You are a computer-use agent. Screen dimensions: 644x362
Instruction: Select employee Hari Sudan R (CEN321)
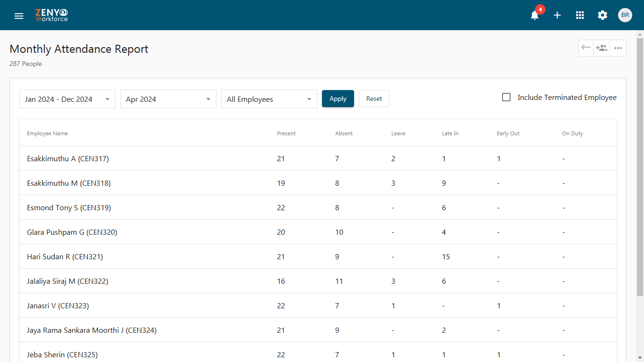tap(65, 257)
